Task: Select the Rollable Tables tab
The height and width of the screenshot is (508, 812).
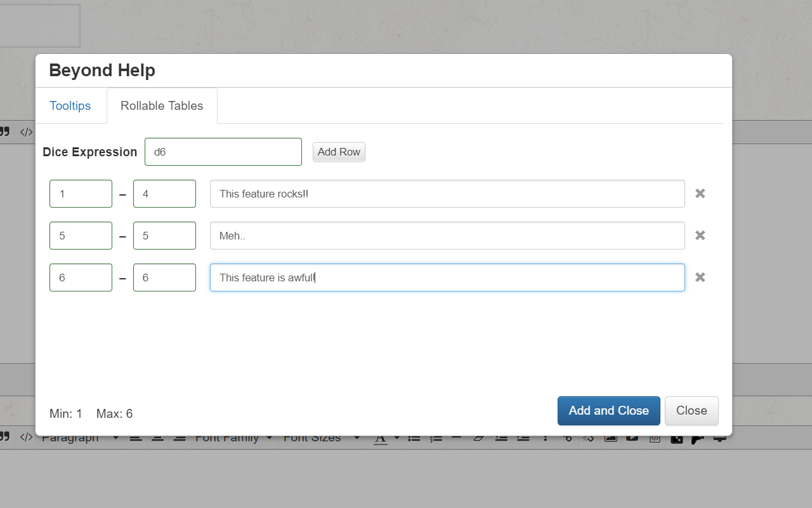Action: click(x=162, y=106)
